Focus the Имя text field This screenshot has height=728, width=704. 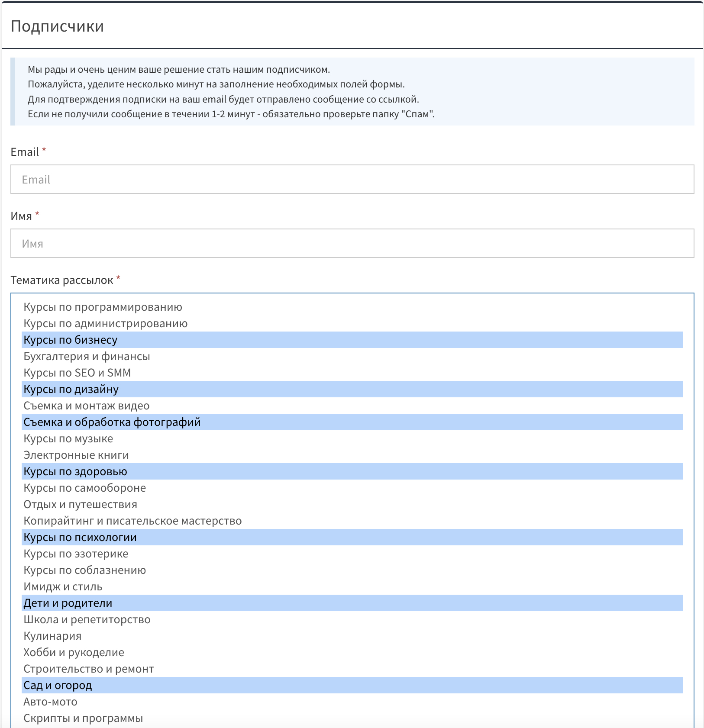pos(352,243)
